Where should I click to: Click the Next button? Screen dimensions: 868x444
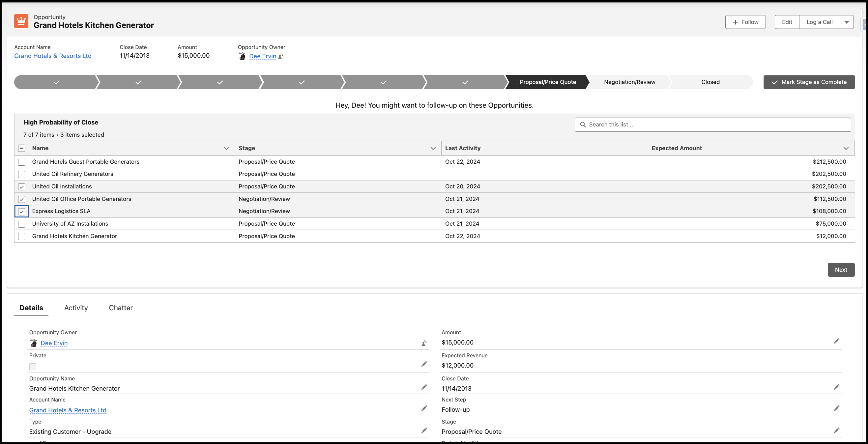tap(841, 269)
